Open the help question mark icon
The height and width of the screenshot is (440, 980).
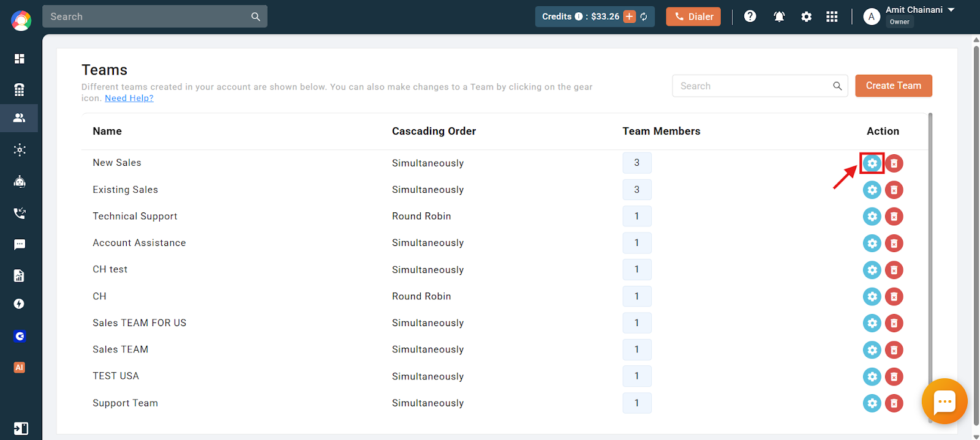[750, 17]
